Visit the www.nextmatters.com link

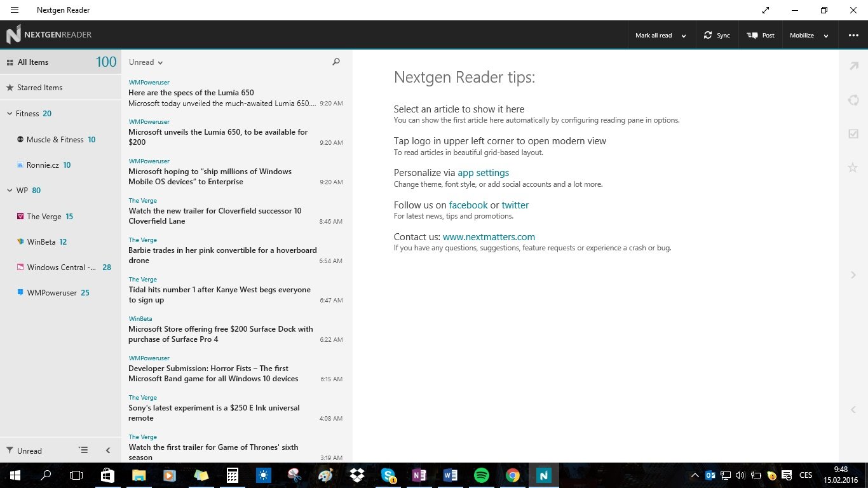[x=489, y=237]
